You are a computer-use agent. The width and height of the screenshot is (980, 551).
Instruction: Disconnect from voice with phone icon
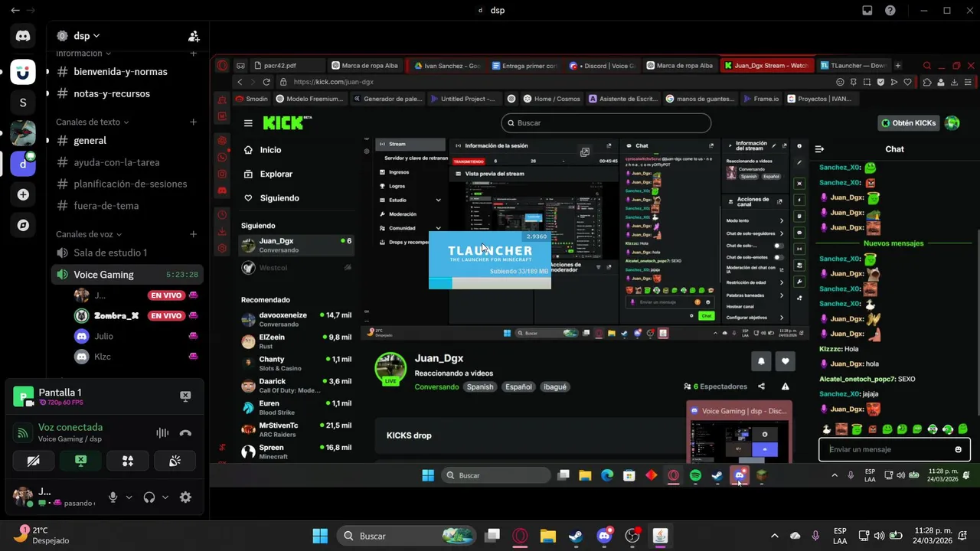(x=185, y=432)
